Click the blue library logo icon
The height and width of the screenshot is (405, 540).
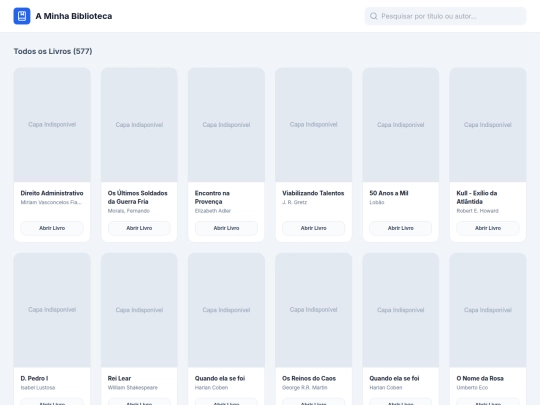[22, 16]
